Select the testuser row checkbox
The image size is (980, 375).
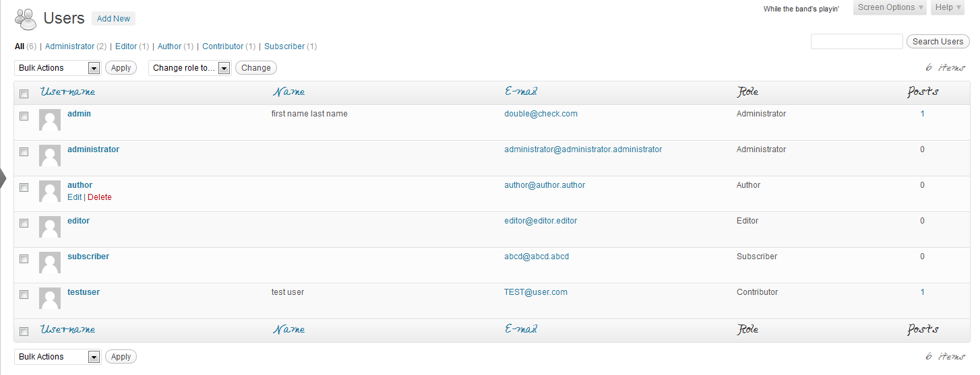[x=24, y=294]
